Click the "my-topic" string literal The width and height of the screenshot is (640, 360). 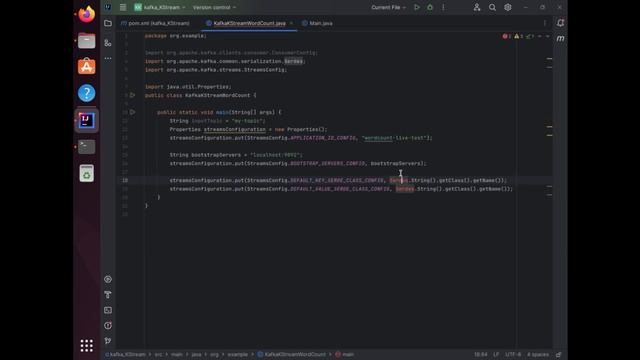(x=249, y=121)
